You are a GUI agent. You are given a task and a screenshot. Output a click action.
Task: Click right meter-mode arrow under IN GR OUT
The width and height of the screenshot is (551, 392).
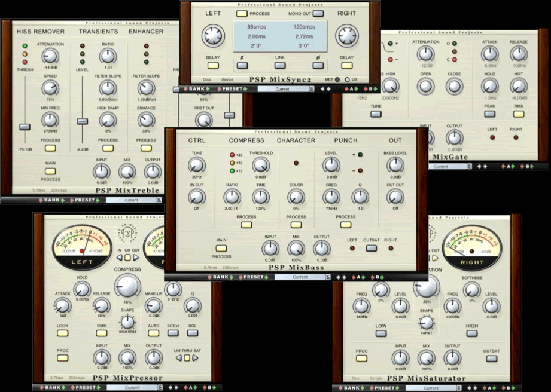(136, 258)
